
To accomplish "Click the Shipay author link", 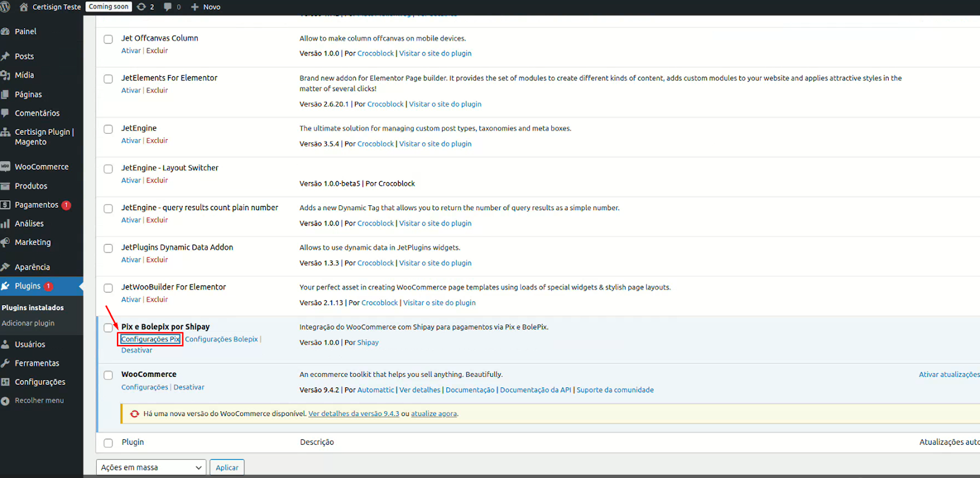I will click(x=368, y=343).
